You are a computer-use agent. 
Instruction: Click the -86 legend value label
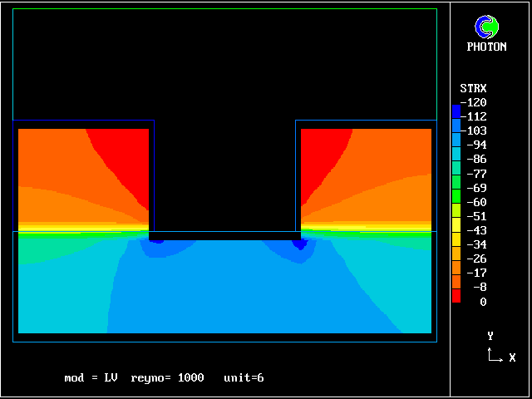pos(477,159)
